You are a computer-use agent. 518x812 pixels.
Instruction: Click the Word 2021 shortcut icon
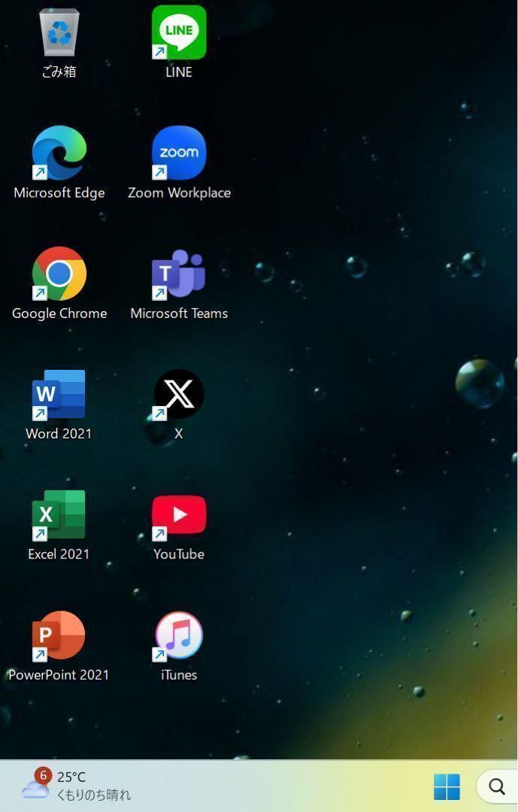pos(59,395)
